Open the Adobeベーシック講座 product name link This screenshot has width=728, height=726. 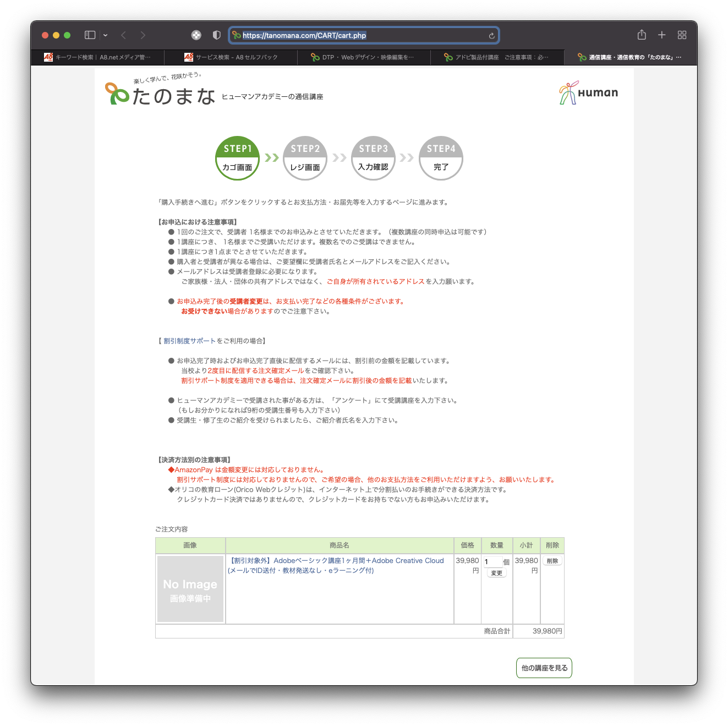click(x=336, y=566)
